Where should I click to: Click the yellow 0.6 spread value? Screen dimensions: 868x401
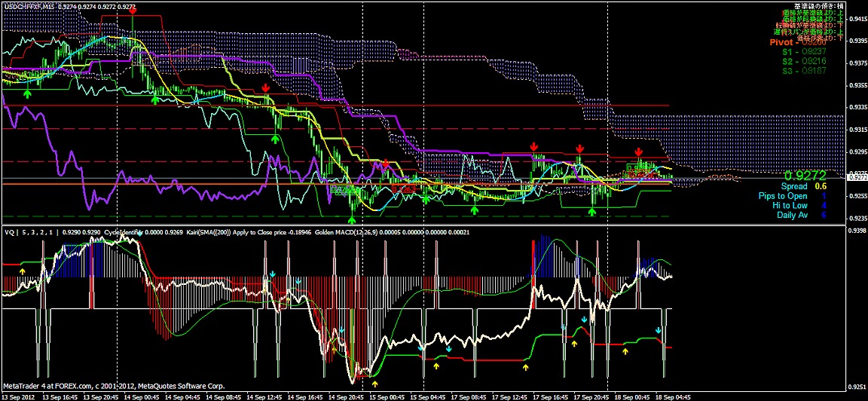coord(821,187)
